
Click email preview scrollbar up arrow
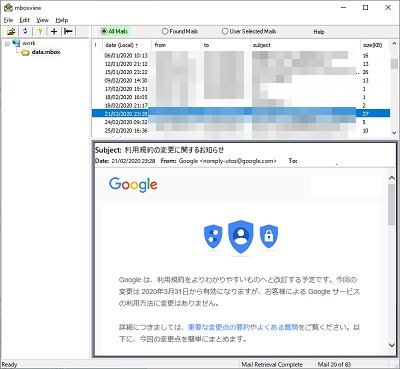click(x=392, y=178)
